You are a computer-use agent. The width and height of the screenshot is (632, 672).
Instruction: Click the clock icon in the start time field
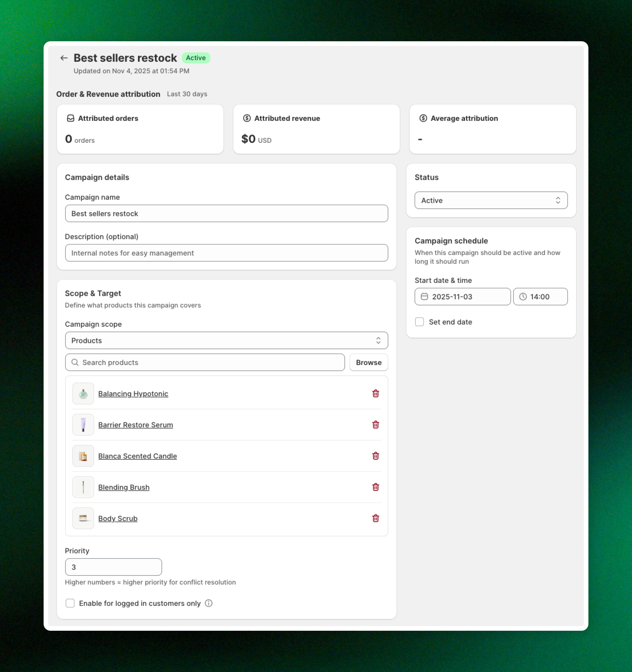pos(523,296)
